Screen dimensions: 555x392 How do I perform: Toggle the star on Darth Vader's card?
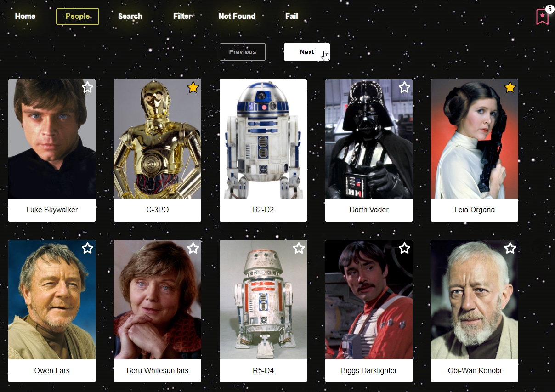(x=404, y=87)
